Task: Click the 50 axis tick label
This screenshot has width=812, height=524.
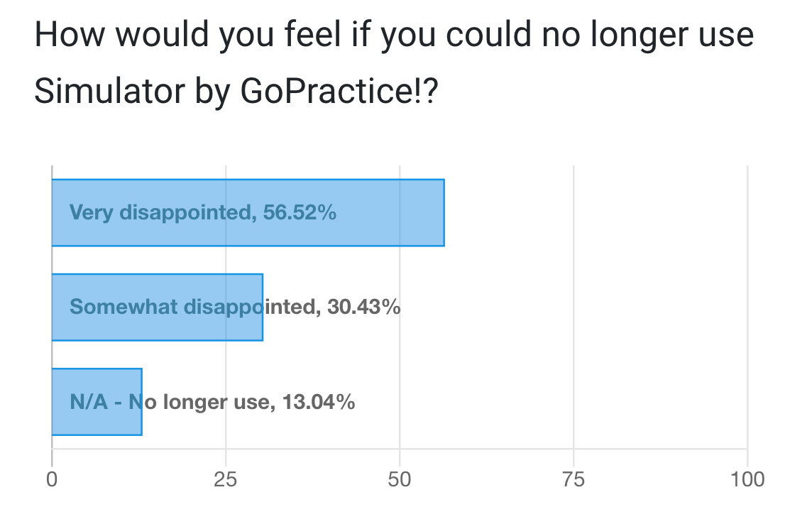Action: pyautogui.click(x=400, y=479)
